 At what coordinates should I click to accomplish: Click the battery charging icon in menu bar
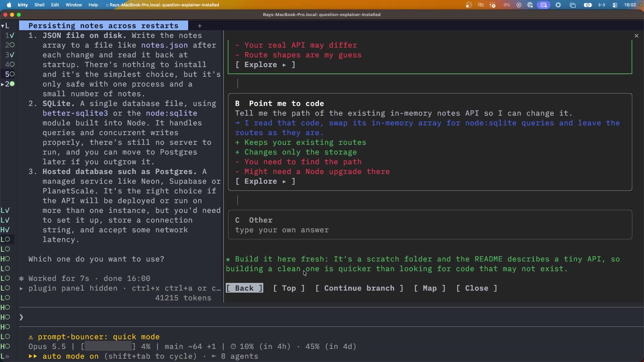588,5
